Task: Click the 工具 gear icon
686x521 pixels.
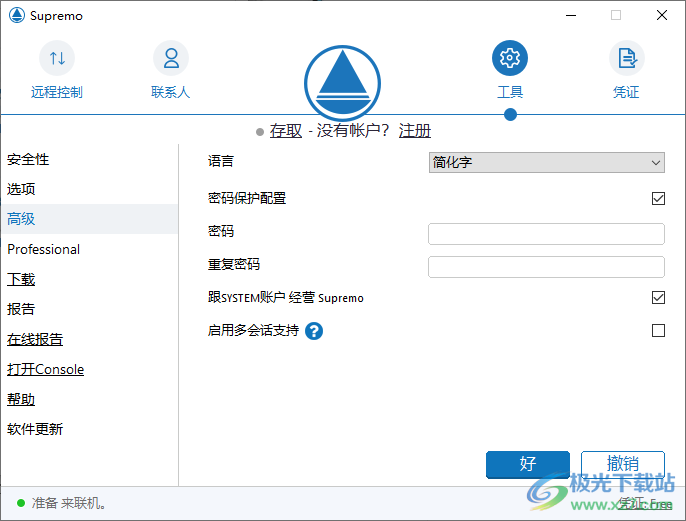Action: pyautogui.click(x=510, y=58)
